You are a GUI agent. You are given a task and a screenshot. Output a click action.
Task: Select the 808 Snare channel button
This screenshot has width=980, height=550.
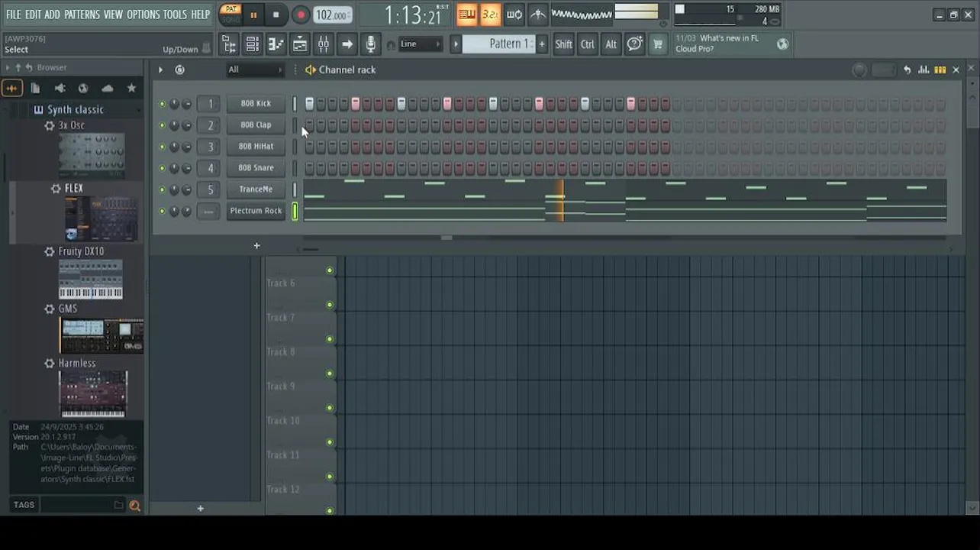point(256,167)
